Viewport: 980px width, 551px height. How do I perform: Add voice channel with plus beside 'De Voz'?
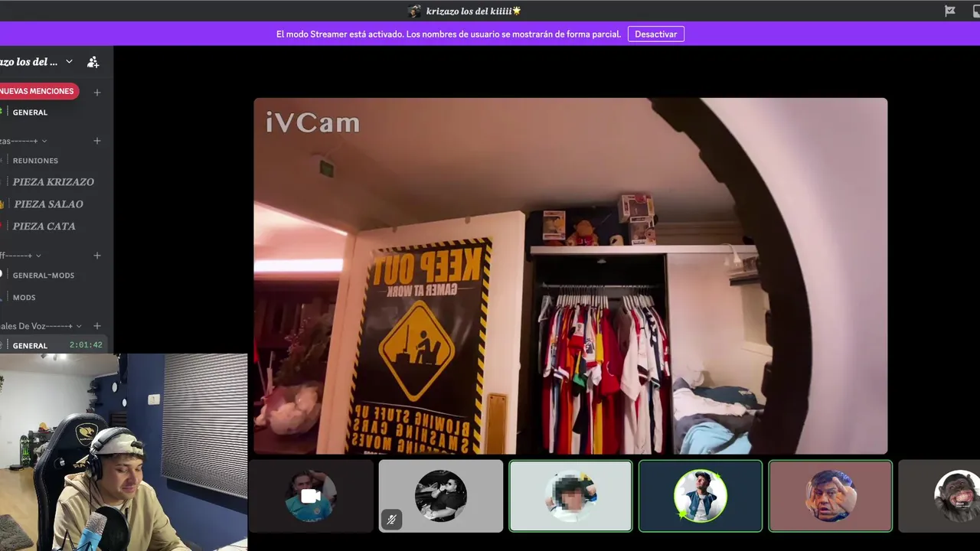click(97, 326)
